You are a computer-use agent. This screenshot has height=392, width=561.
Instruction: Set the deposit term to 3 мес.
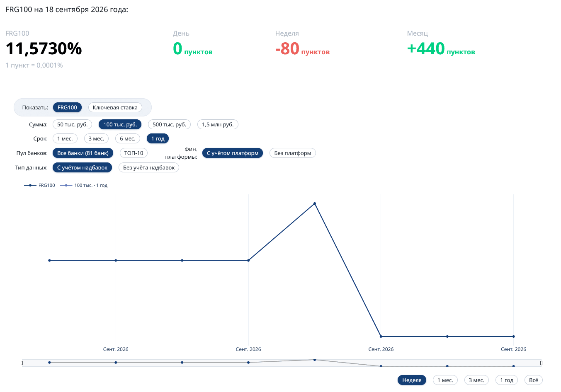(96, 138)
